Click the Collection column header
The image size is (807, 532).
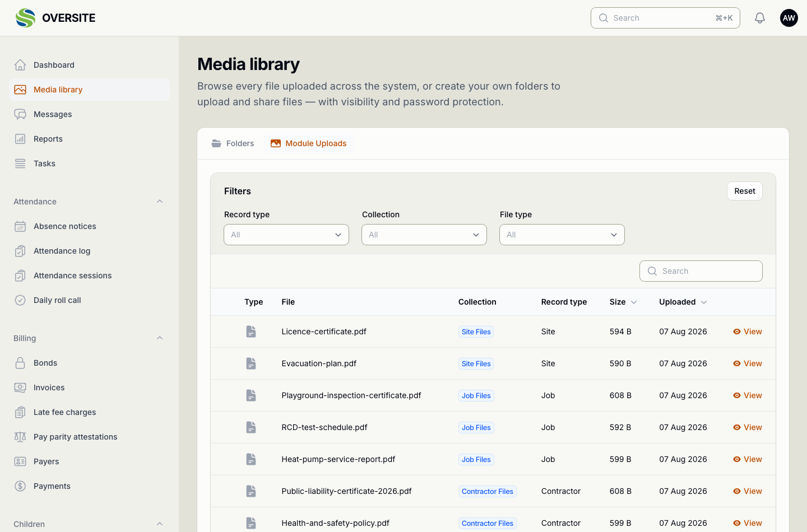click(477, 302)
